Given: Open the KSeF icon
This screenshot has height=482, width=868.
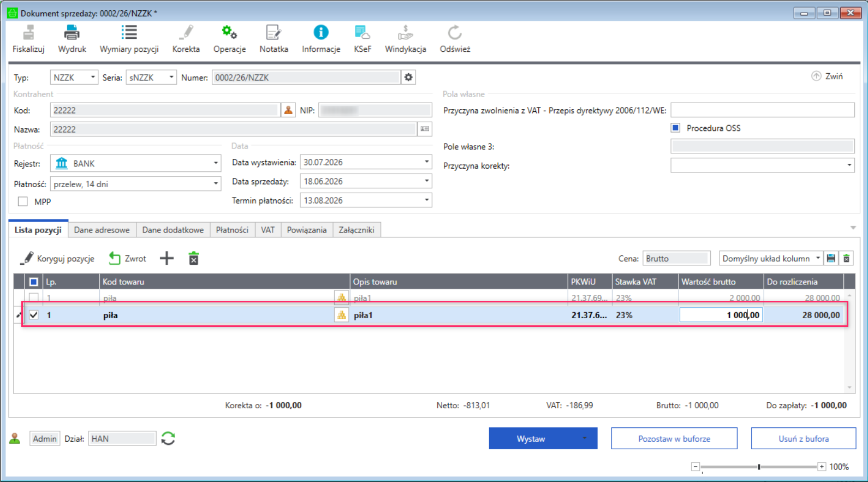Looking at the screenshot, I should 362,33.
